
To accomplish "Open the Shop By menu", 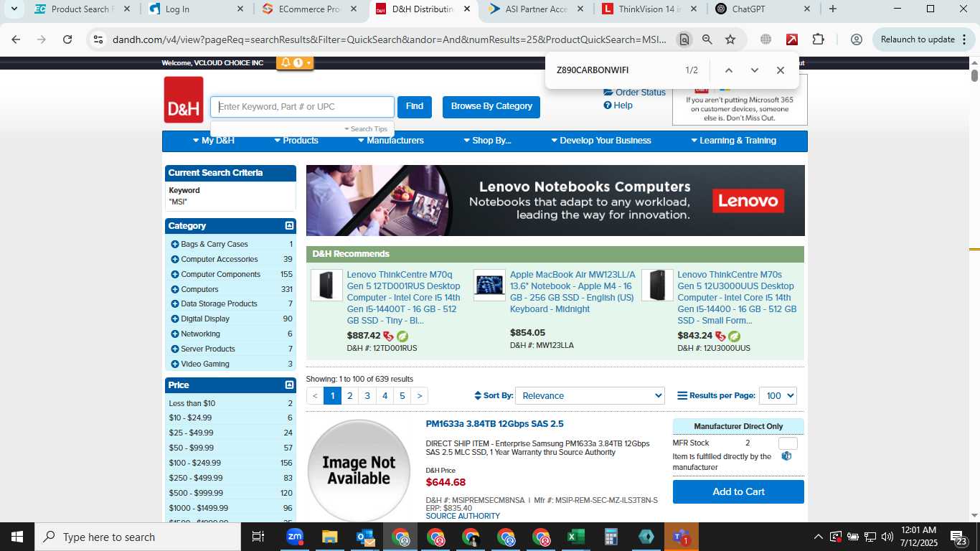I will pyautogui.click(x=487, y=141).
